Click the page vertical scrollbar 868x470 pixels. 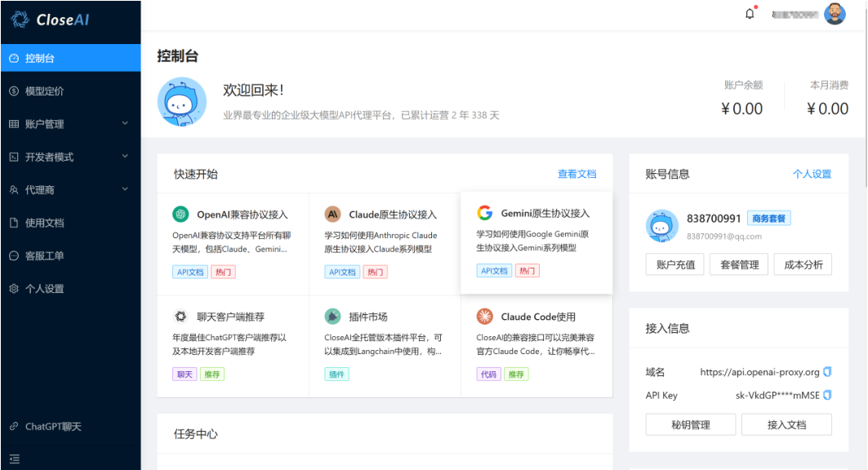point(865,94)
